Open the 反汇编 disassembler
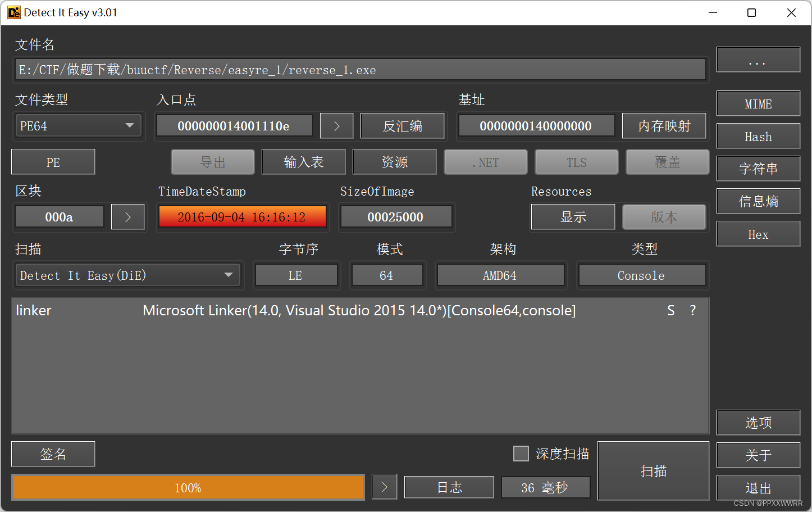Image resolution: width=812 pixels, height=512 pixels. 402,125
